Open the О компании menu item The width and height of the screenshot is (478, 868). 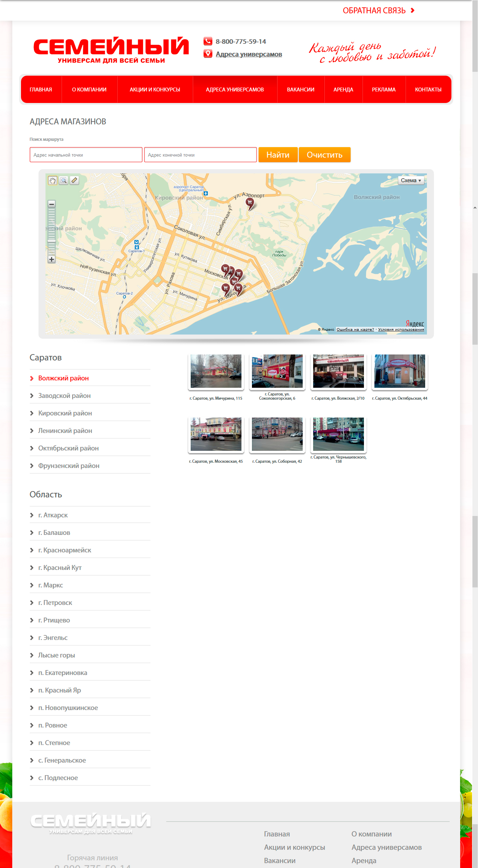[89, 90]
